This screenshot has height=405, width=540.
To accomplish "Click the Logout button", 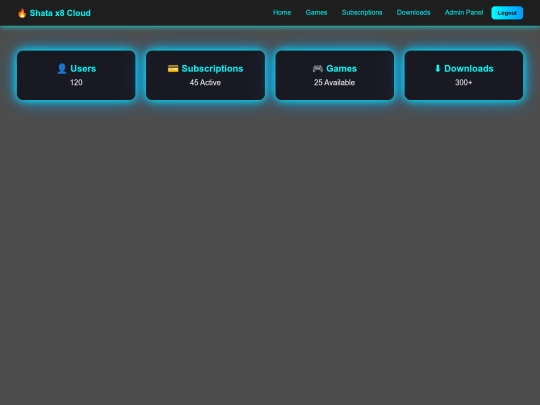I will tap(507, 13).
